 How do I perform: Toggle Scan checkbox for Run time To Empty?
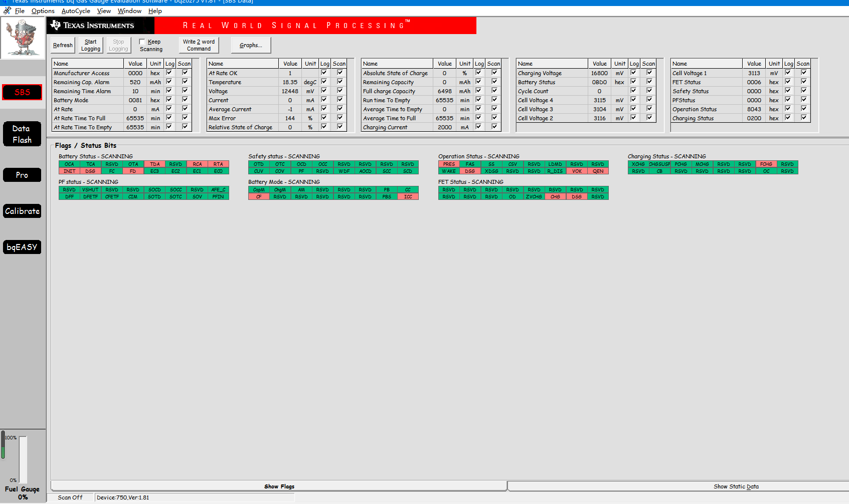pos(494,100)
